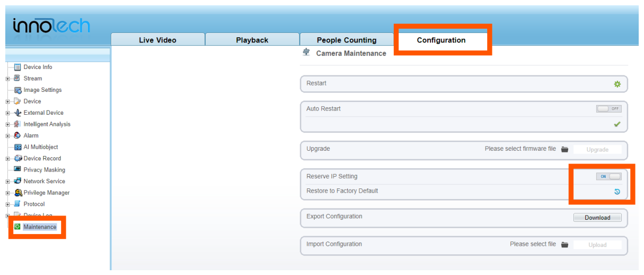
Task: Open the firmware file folder icon
Action: [564, 149]
